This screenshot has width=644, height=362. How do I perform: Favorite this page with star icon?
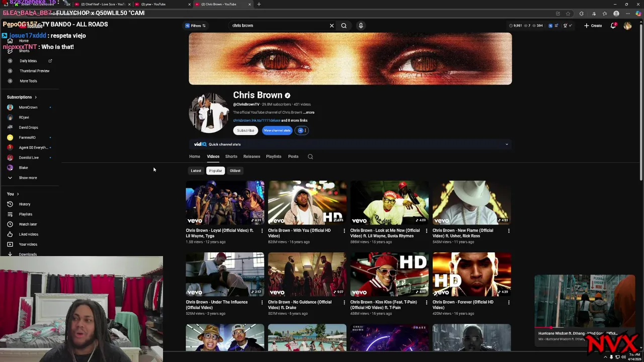(x=568, y=14)
